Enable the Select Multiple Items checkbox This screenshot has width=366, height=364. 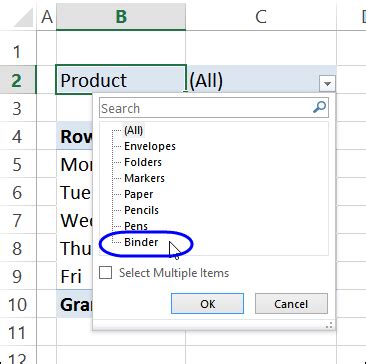click(106, 273)
